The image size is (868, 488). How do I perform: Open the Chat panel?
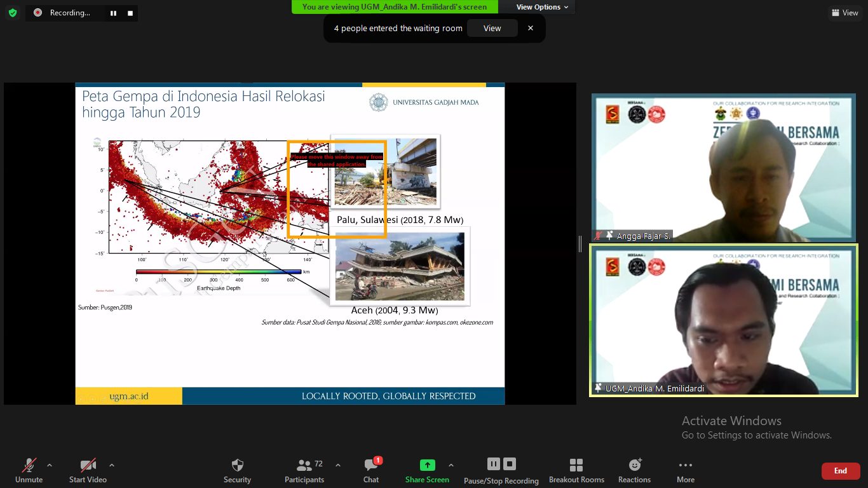tap(371, 465)
